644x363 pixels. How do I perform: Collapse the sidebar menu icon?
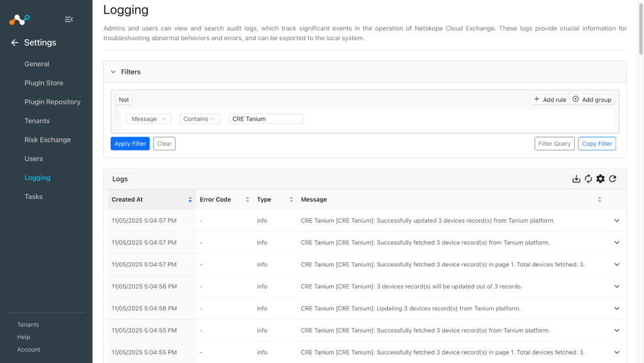pos(69,20)
